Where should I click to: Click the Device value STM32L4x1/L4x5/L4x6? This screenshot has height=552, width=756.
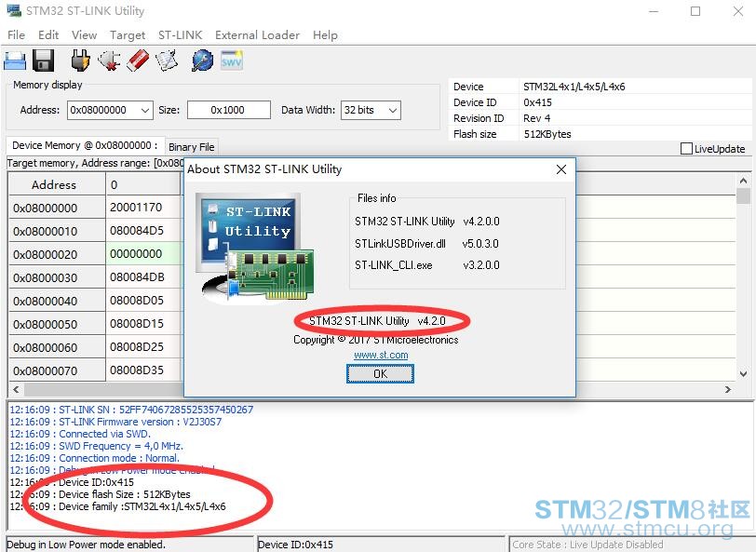574,87
